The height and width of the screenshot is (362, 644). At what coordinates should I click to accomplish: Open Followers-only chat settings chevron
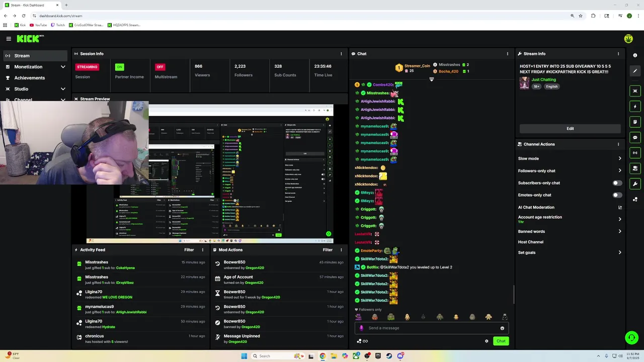click(x=620, y=170)
